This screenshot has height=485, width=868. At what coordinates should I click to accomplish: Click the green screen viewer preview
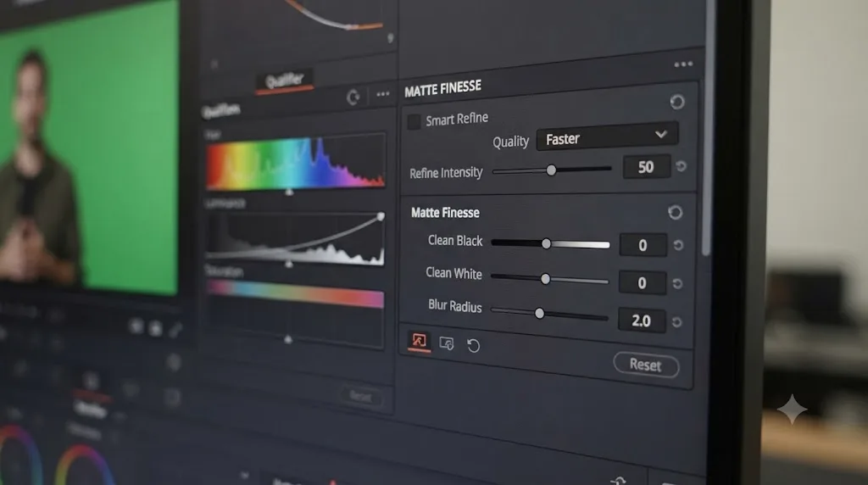[88, 148]
